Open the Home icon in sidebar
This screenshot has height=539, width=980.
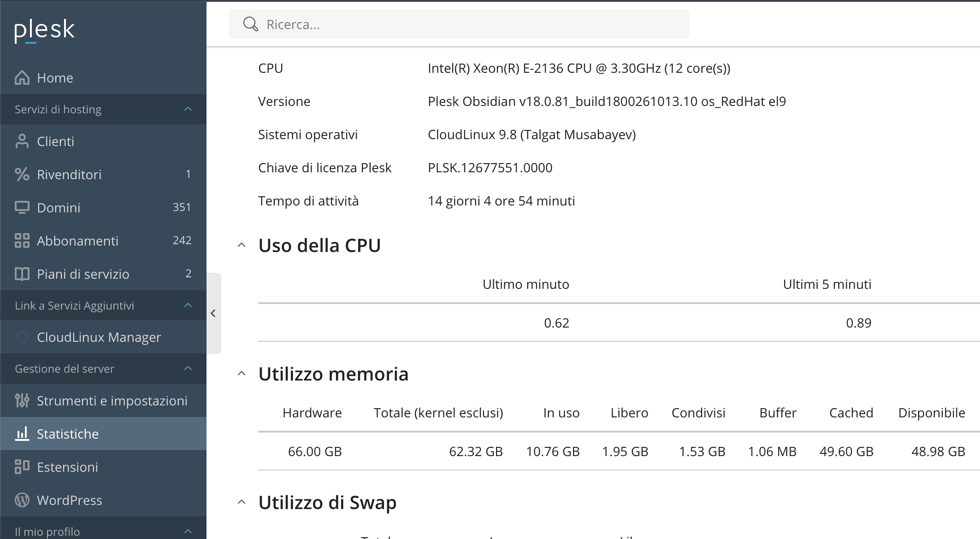tap(22, 78)
